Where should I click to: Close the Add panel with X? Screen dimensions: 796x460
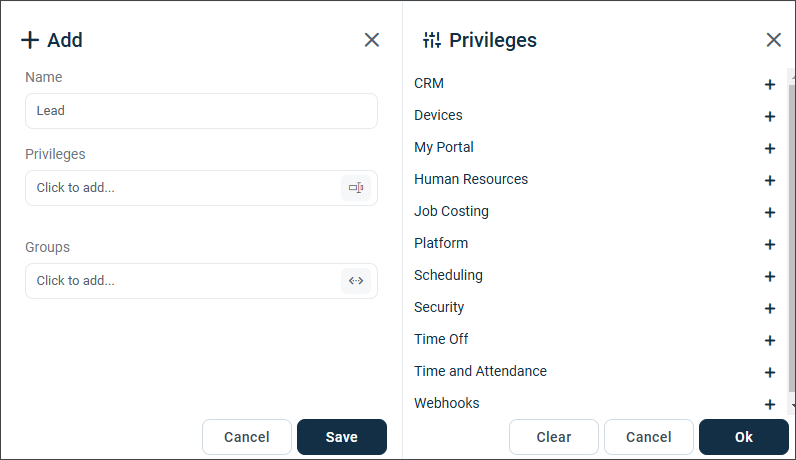[372, 40]
